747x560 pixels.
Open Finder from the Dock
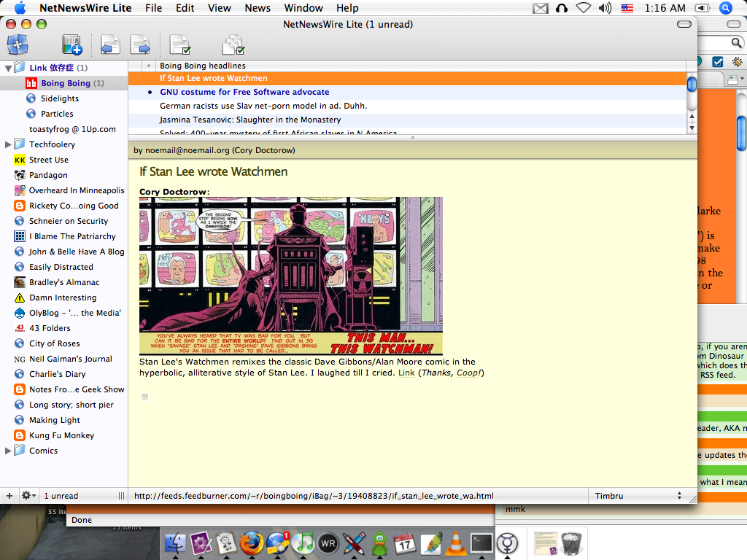(x=175, y=542)
